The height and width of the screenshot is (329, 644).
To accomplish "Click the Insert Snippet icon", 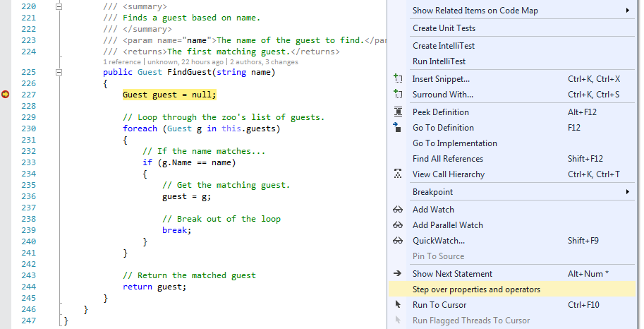I will click(x=398, y=79).
